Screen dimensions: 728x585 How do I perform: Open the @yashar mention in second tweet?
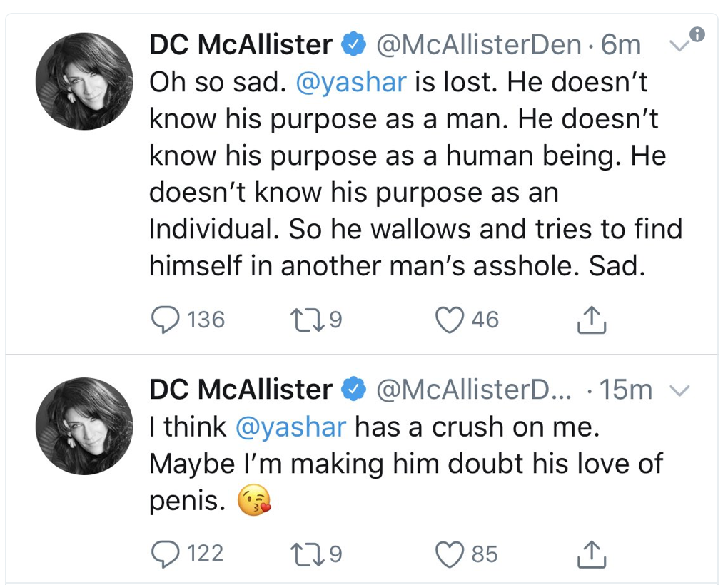pos(290,427)
